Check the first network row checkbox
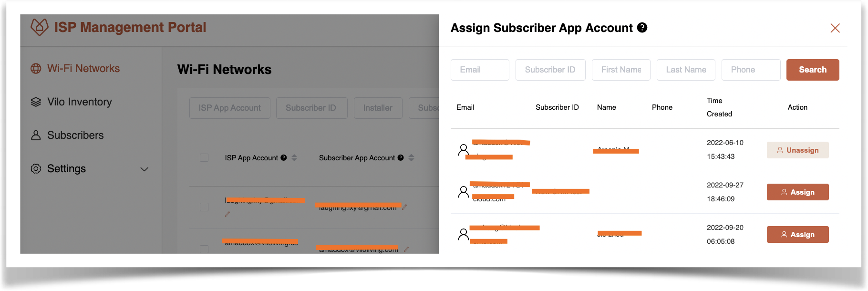 coord(204,207)
